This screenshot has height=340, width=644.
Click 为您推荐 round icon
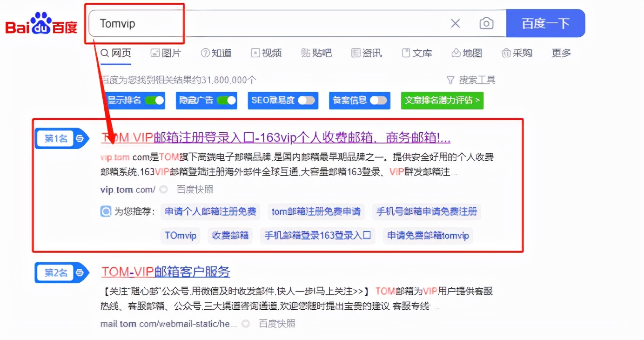[x=106, y=211]
